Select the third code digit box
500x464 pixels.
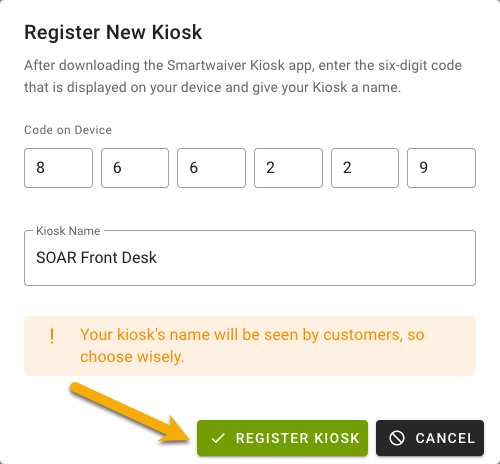tap(211, 168)
